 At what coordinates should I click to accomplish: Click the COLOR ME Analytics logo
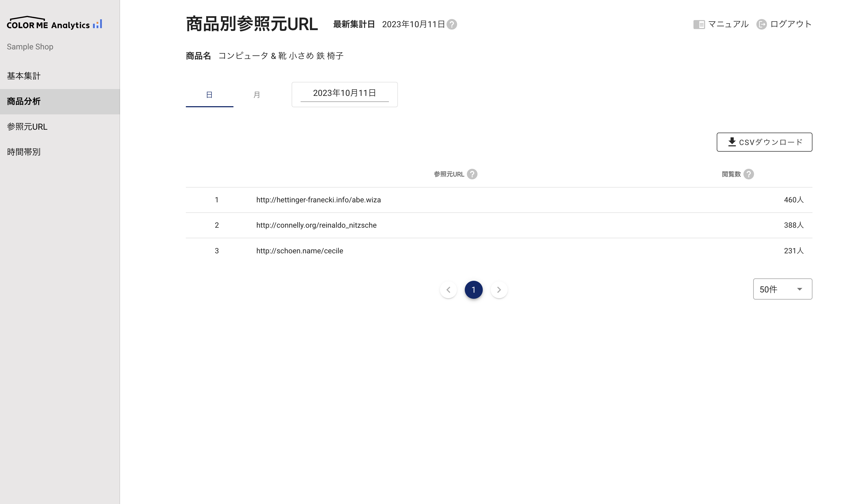coord(54,23)
